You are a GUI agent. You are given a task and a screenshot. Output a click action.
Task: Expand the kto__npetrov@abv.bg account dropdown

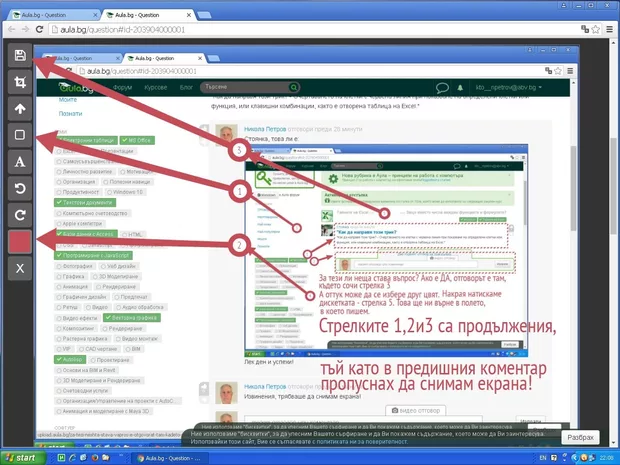click(x=508, y=87)
